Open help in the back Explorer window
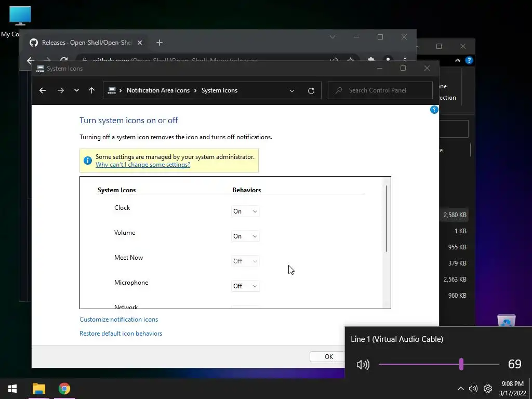The width and height of the screenshot is (532, 399). pos(469,60)
